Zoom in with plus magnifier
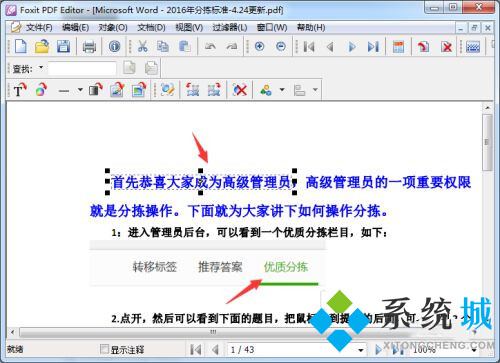Image resolution: width=500 pixels, height=363 pixels. pyautogui.click(x=260, y=46)
